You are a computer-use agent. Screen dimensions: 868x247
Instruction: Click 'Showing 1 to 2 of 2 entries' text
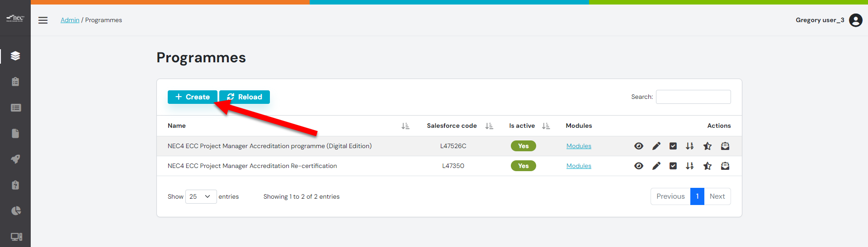point(302,196)
